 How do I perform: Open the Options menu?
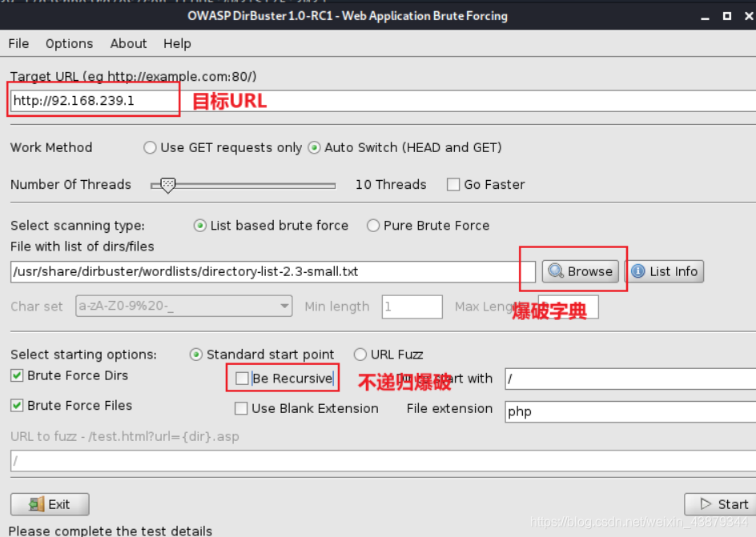tap(69, 44)
